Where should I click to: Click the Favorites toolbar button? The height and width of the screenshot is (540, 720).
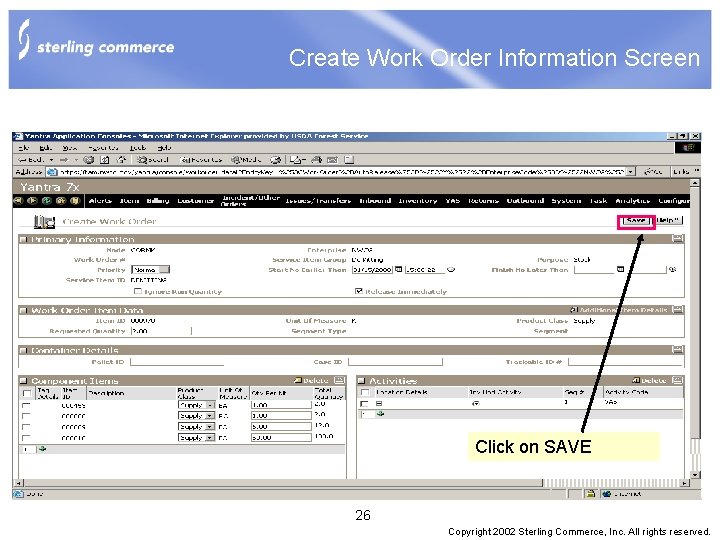(201, 160)
